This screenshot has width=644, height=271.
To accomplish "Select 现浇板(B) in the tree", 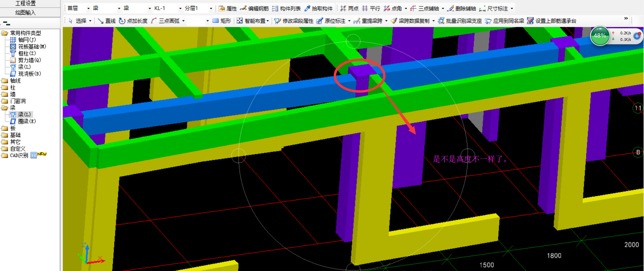I will (26, 74).
